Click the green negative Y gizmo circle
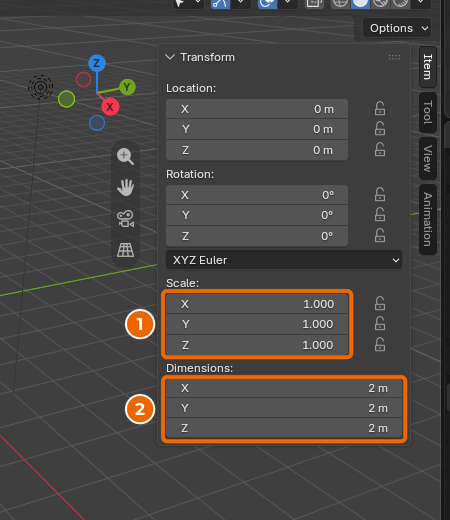The image size is (450, 520). click(x=66, y=99)
